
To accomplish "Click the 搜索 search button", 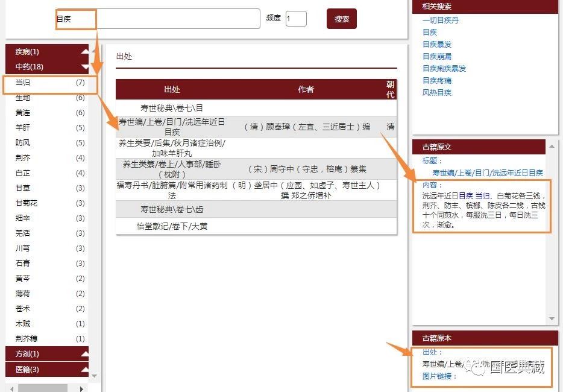I will click(341, 19).
